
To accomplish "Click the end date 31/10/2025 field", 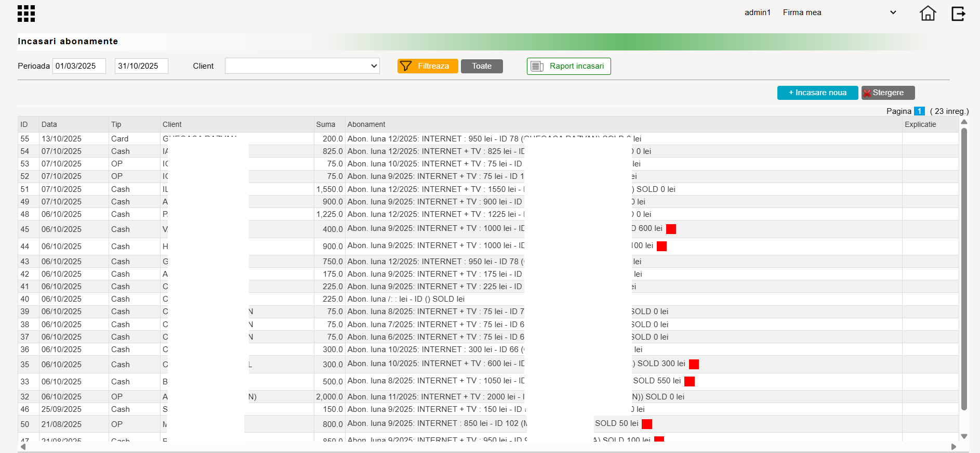I will [x=141, y=66].
